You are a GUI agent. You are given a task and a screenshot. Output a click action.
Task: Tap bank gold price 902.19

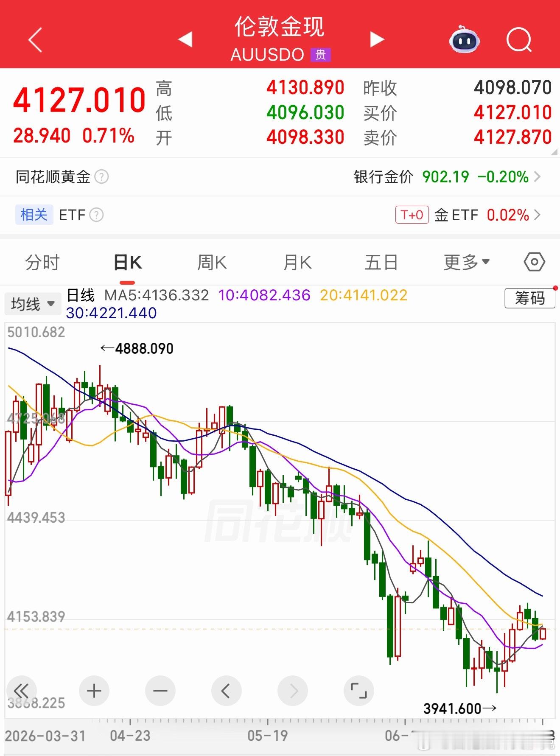click(445, 176)
